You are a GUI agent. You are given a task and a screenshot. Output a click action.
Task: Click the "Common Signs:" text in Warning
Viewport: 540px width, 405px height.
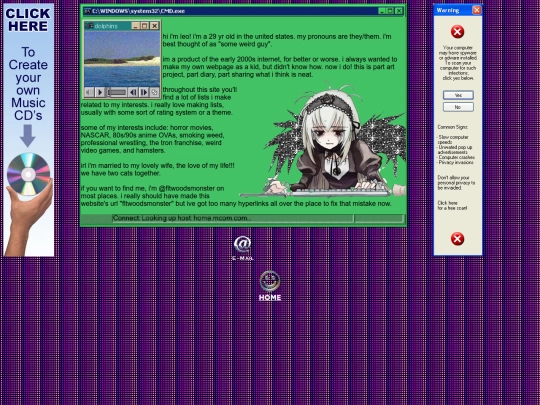point(452,127)
